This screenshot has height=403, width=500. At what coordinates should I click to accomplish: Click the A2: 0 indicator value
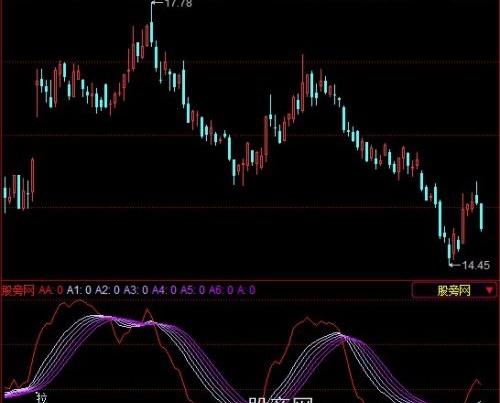tap(107, 290)
